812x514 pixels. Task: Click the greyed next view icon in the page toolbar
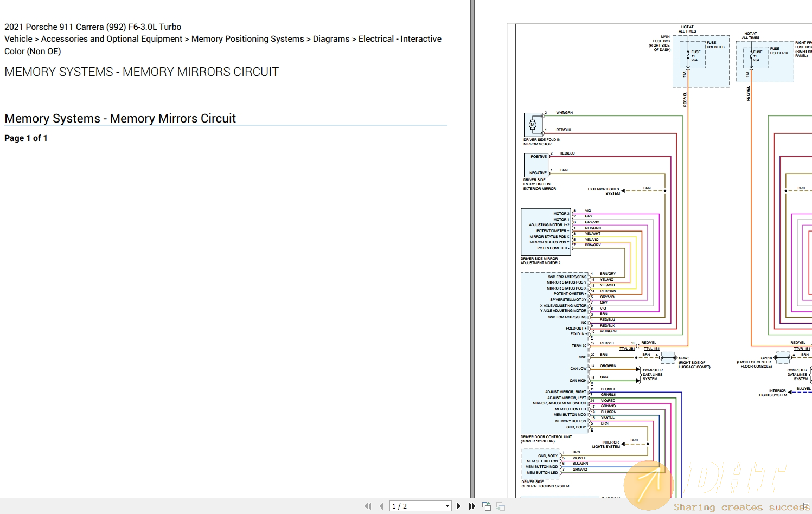click(x=501, y=506)
